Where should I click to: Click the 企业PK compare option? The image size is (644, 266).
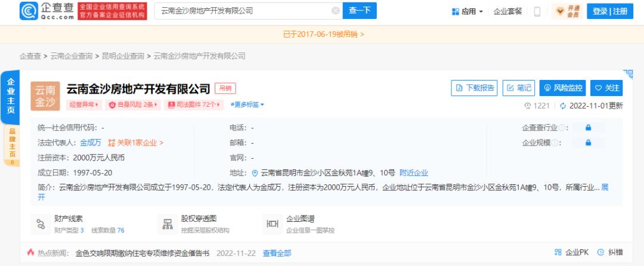click(x=571, y=252)
